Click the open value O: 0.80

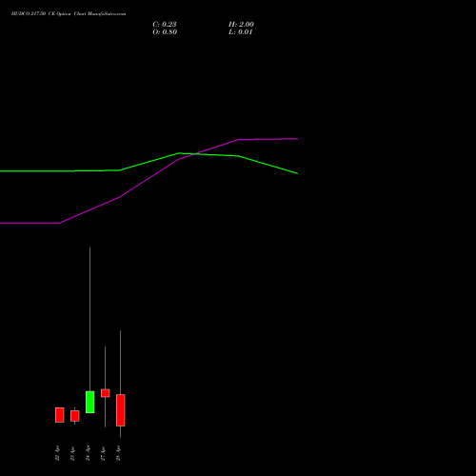tap(165, 32)
